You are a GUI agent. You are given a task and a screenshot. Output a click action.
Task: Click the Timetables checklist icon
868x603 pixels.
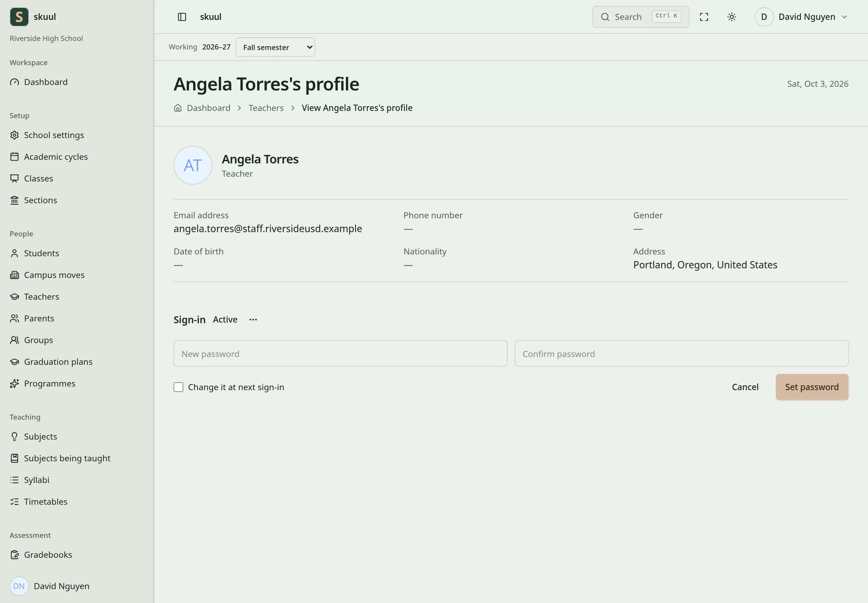click(x=14, y=502)
